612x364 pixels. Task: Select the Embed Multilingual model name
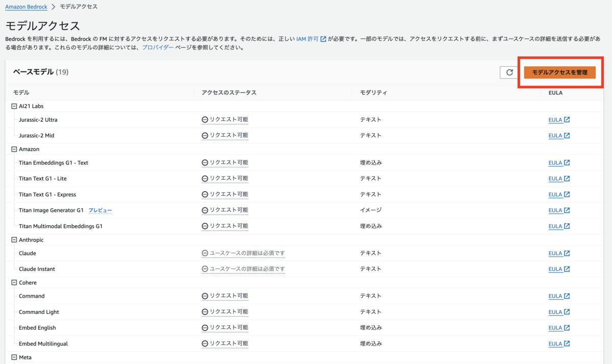[x=43, y=344]
